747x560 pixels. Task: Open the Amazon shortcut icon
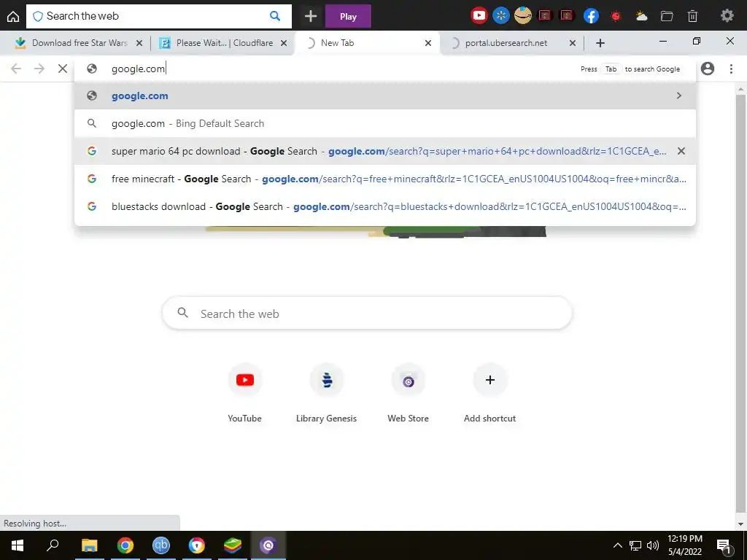(x=522, y=16)
